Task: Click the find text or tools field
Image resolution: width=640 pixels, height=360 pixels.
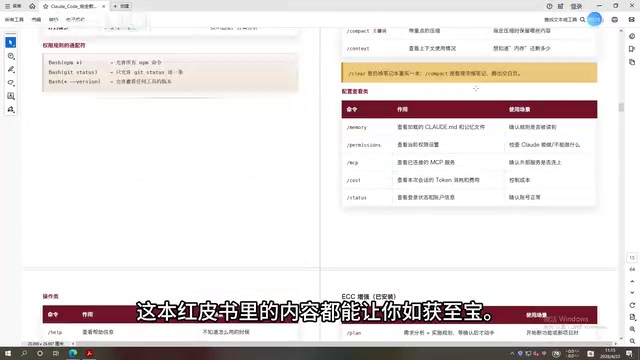Action: click(561, 20)
